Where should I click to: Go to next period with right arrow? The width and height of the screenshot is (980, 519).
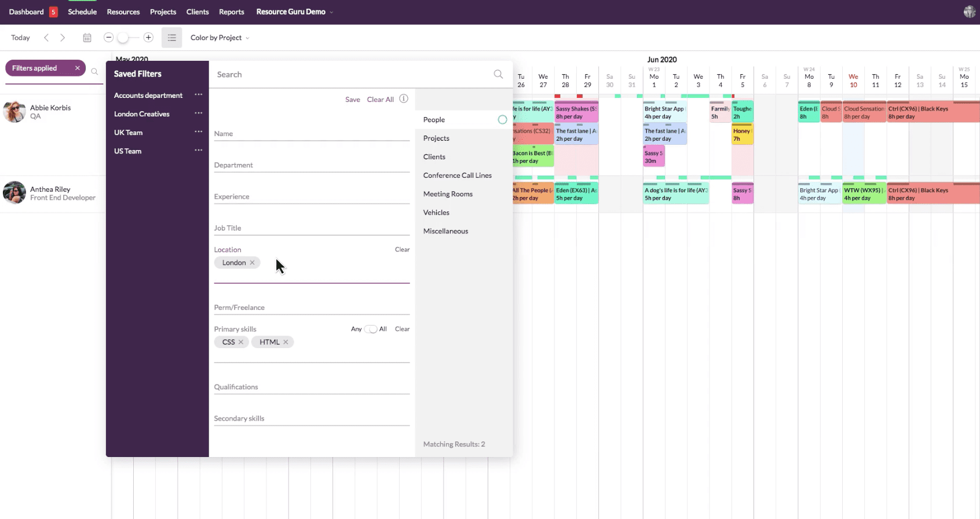(x=63, y=38)
